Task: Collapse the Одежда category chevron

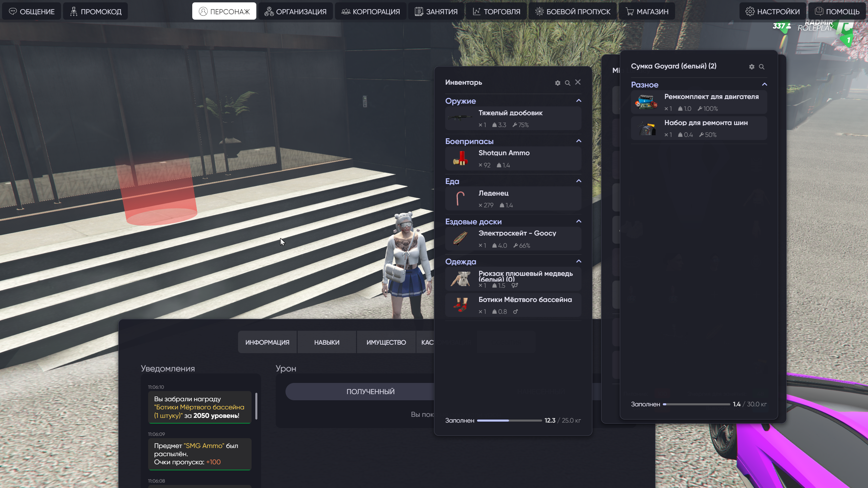Action: click(579, 261)
